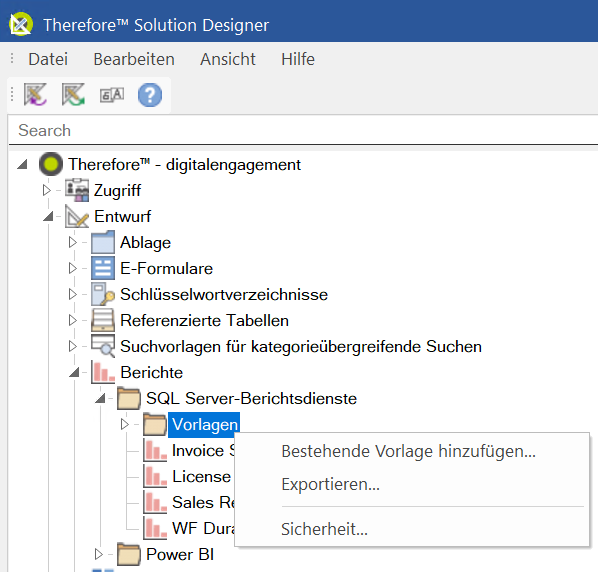Click the E-Formulare form icon

(x=103, y=268)
